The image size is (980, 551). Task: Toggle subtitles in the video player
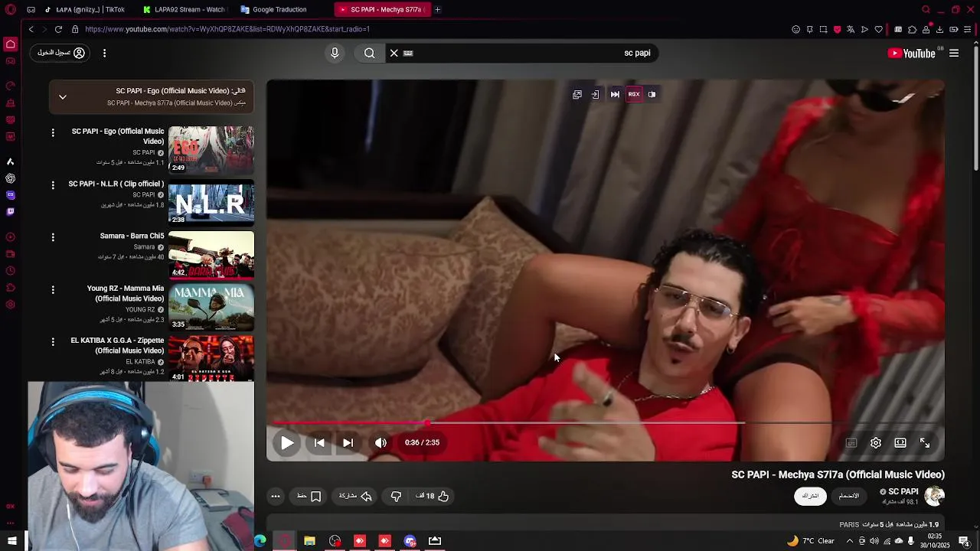click(x=851, y=442)
